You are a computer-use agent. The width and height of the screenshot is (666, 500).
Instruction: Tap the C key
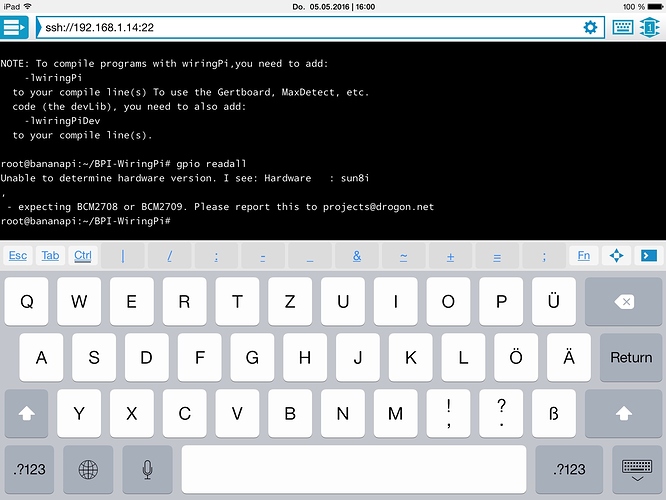click(x=184, y=413)
